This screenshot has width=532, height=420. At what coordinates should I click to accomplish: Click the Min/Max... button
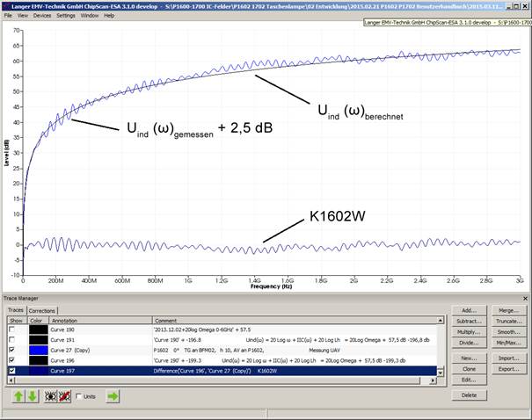tap(508, 343)
